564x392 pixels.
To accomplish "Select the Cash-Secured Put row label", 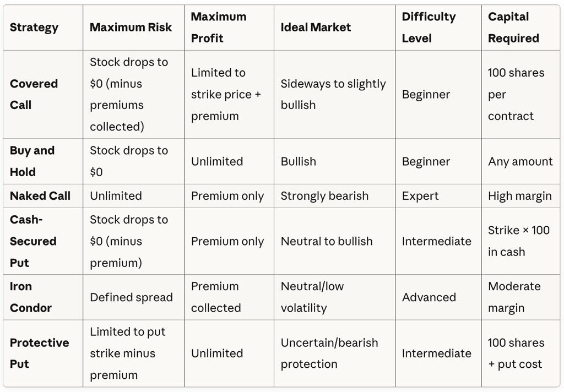I will (33, 241).
